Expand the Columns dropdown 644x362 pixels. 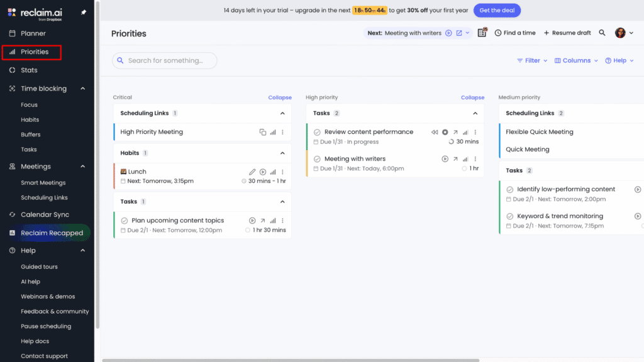tap(574, 60)
